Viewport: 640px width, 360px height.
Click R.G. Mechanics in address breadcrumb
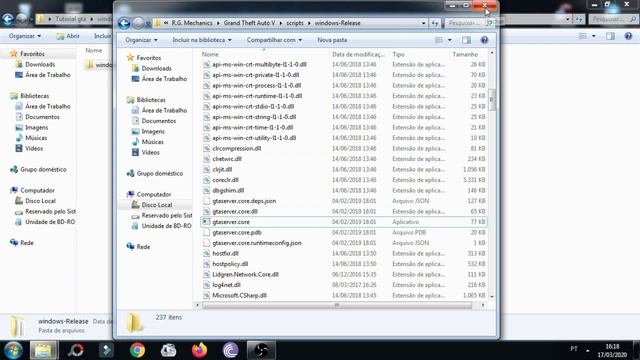pos(192,23)
